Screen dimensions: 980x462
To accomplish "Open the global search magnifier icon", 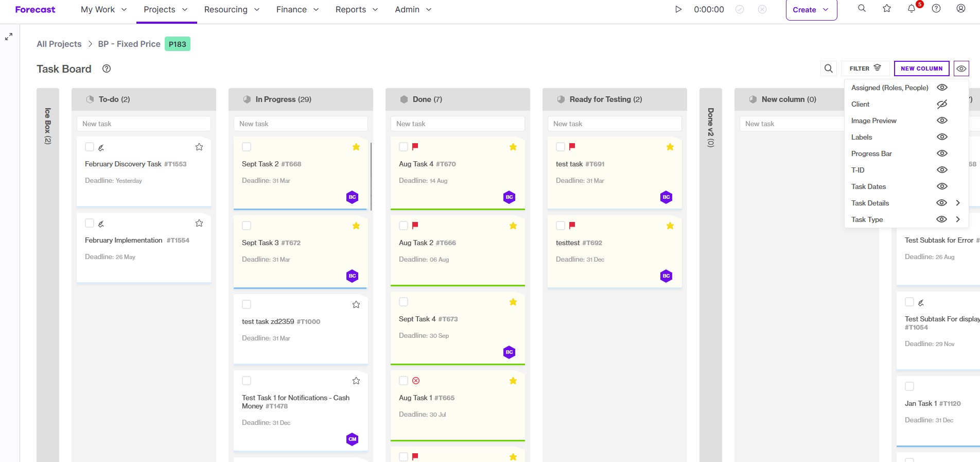I will [862, 9].
